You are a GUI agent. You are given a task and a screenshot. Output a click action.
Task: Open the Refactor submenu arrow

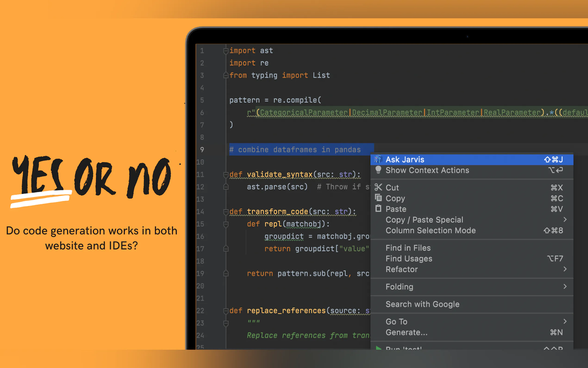pyautogui.click(x=565, y=269)
